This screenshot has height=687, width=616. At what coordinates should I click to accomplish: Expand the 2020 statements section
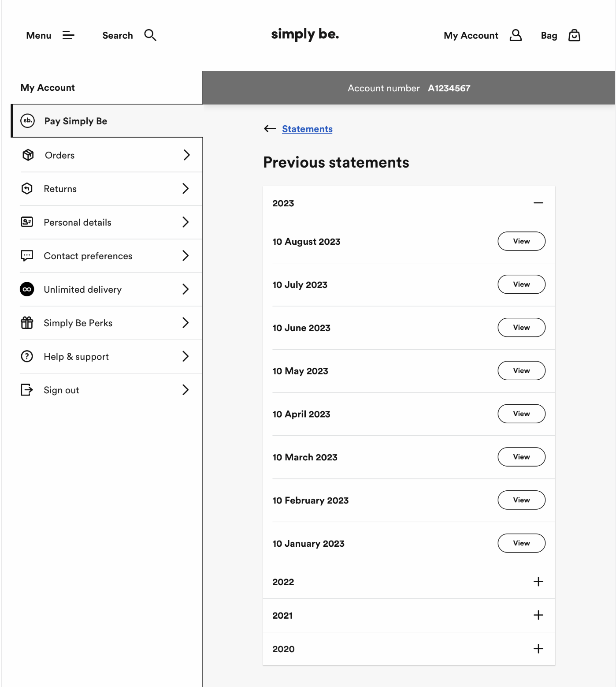click(x=538, y=649)
